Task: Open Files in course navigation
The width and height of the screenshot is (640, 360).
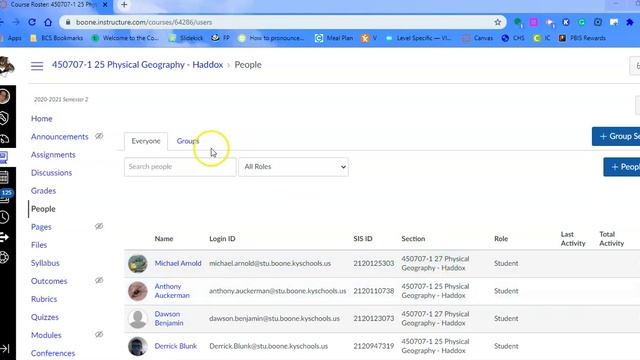Action: coord(39,245)
